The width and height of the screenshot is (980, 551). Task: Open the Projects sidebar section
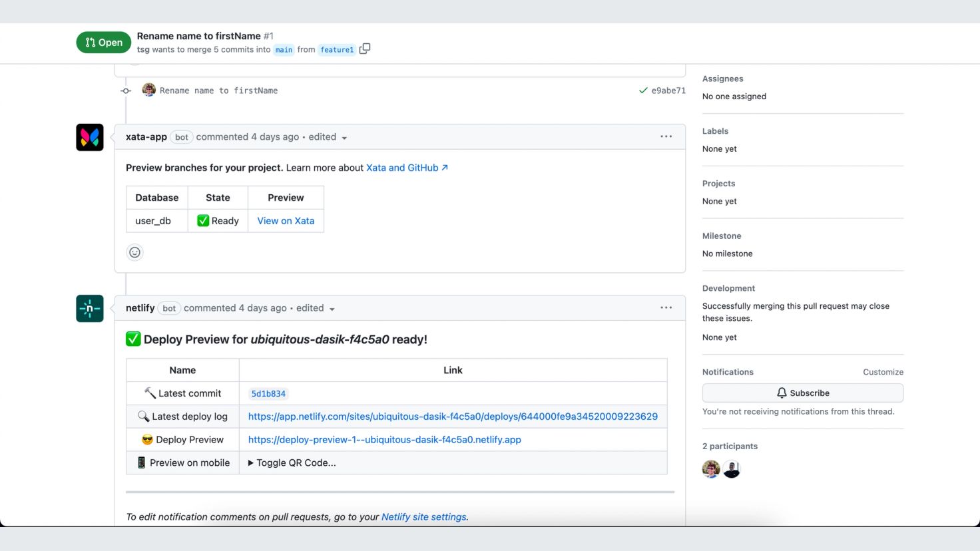(x=719, y=184)
